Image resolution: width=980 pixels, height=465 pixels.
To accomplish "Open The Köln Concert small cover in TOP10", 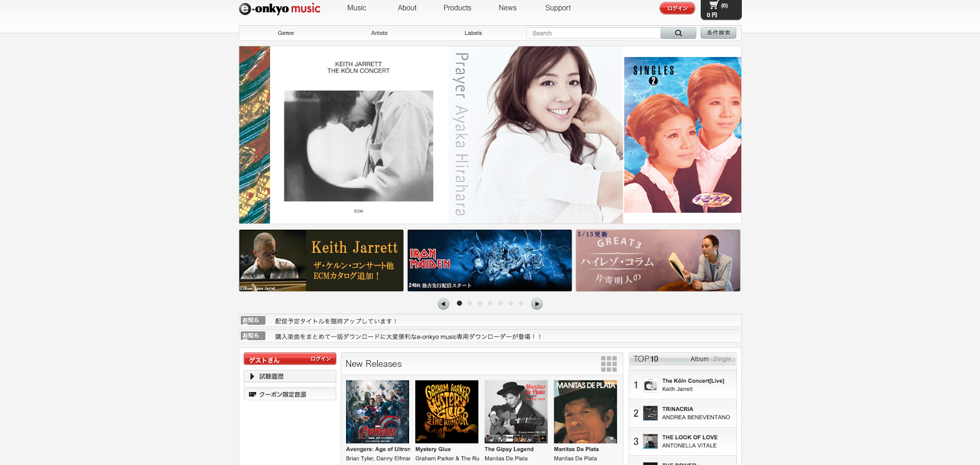I will pyautogui.click(x=650, y=385).
